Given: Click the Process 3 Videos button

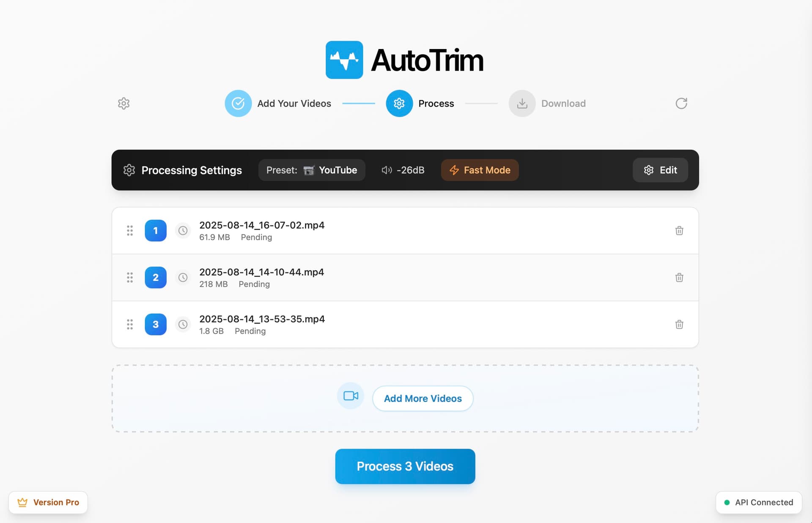Looking at the screenshot, I should 405,466.
